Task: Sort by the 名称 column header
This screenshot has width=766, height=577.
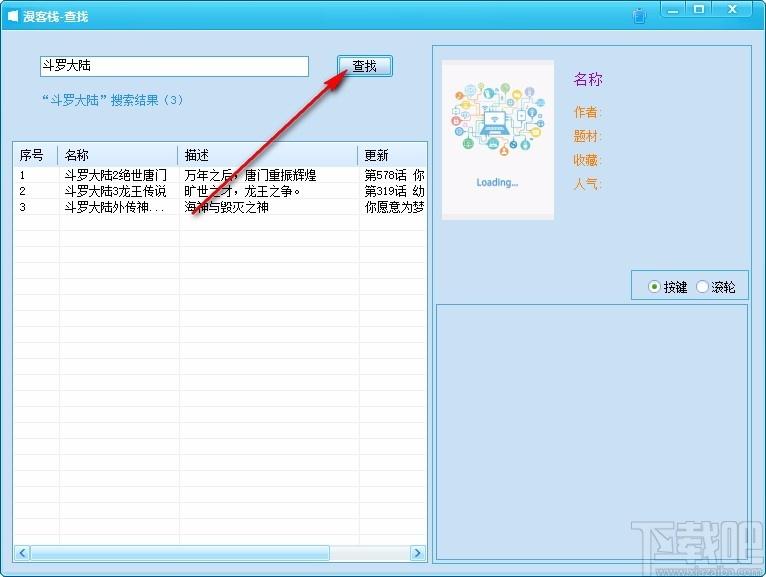Action: click(x=118, y=155)
